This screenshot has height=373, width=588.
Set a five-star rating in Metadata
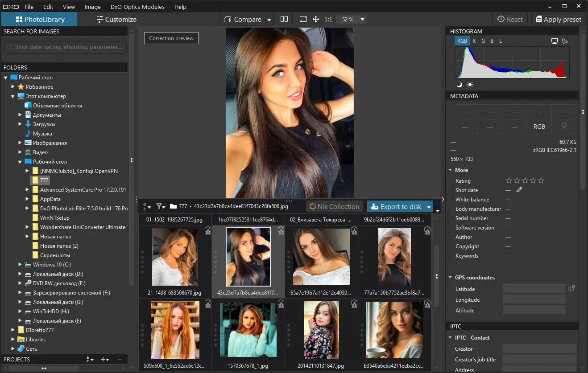pyautogui.click(x=541, y=180)
